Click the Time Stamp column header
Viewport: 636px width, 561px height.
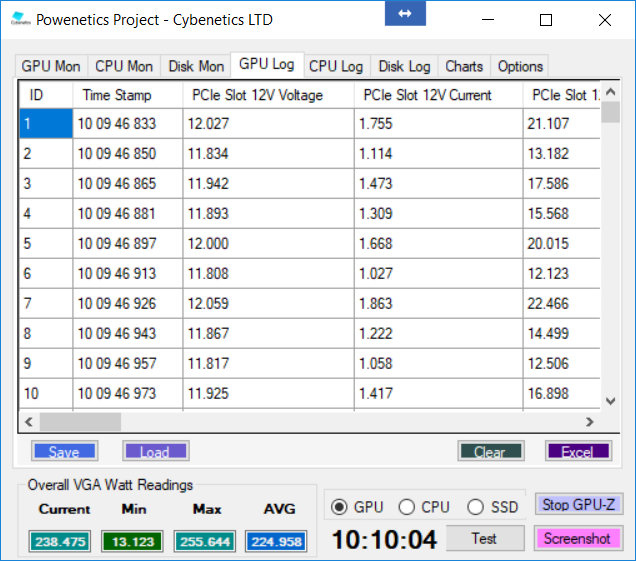[x=128, y=95]
